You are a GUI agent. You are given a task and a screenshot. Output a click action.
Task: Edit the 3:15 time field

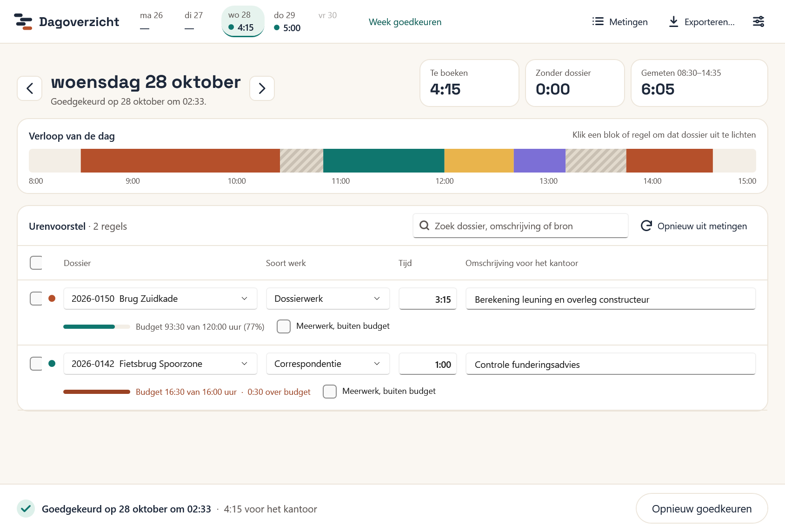(x=428, y=299)
